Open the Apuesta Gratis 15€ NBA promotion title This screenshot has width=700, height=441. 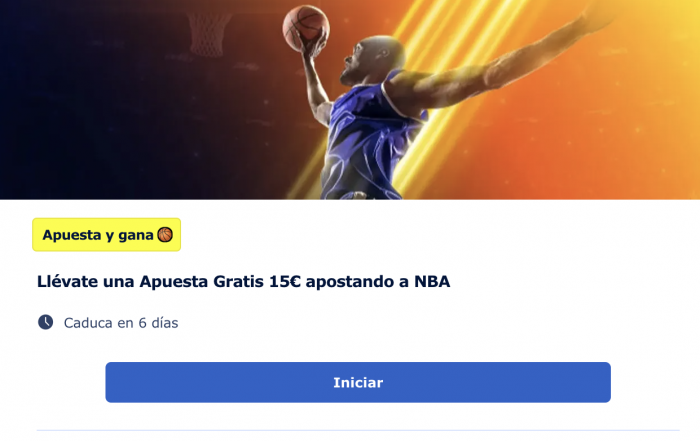click(x=243, y=282)
